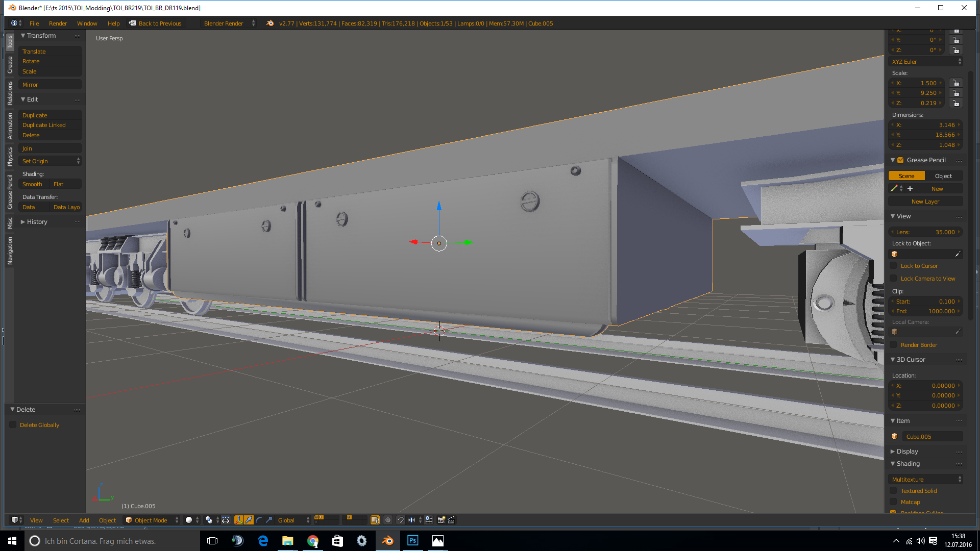The height and width of the screenshot is (551, 980).
Task: Toggle proportional editing circle icon
Action: coord(388,520)
